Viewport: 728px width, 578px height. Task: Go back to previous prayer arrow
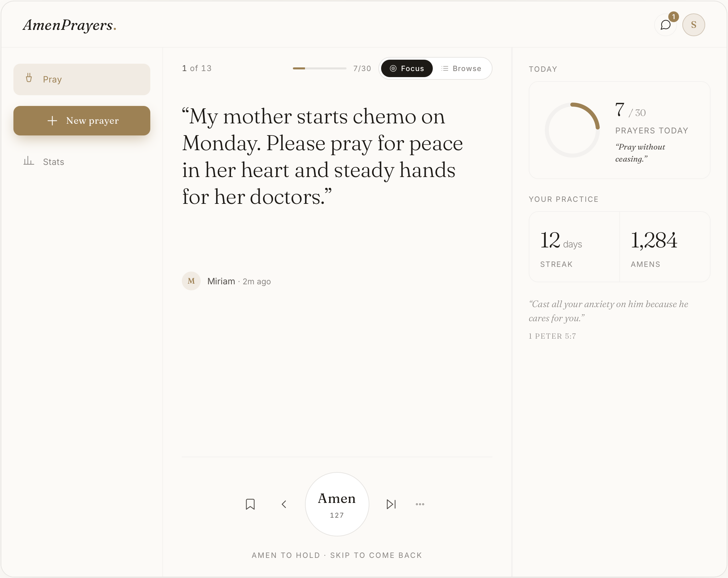(x=284, y=504)
